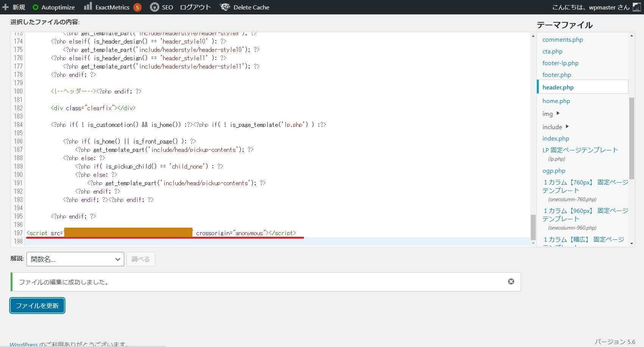This screenshot has height=347, width=644.
Task: Click the file list scroll down arrow
Action: click(632, 243)
